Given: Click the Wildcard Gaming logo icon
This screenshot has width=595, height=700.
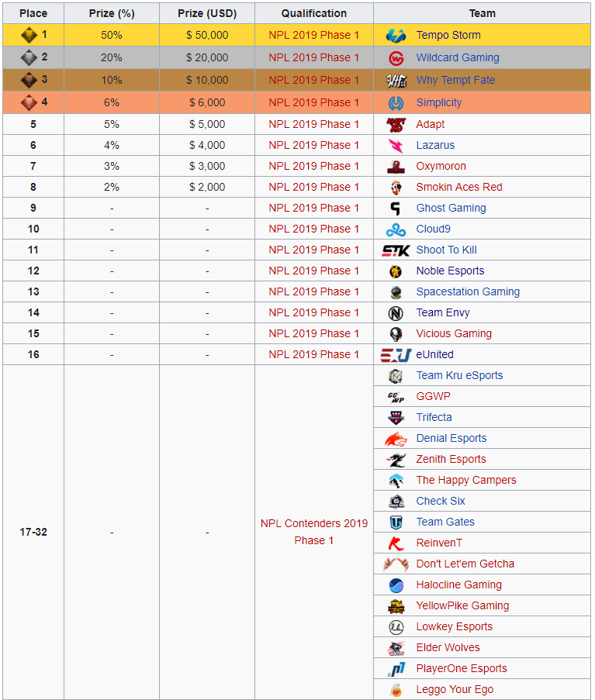Looking at the screenshot, I should pos(396,58).
